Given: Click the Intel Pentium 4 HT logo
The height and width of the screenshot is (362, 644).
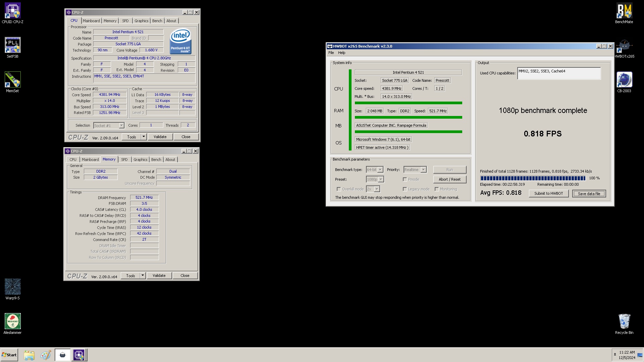Looking at the screenshot, I should pyautogui.click(x=180, y=42).
